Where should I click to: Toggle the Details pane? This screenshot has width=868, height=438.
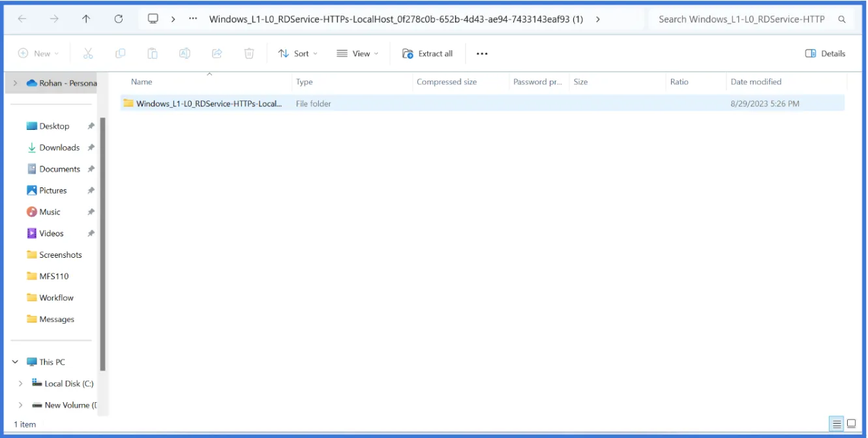pyautogui.click(x=825, y=54)
